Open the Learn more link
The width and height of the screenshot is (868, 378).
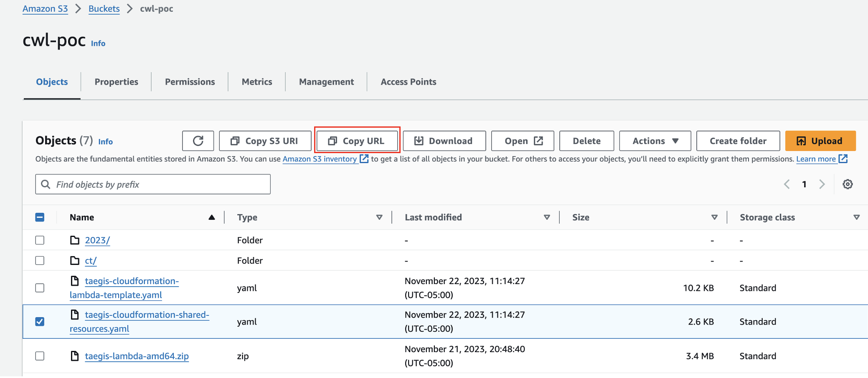click(816, 159)
